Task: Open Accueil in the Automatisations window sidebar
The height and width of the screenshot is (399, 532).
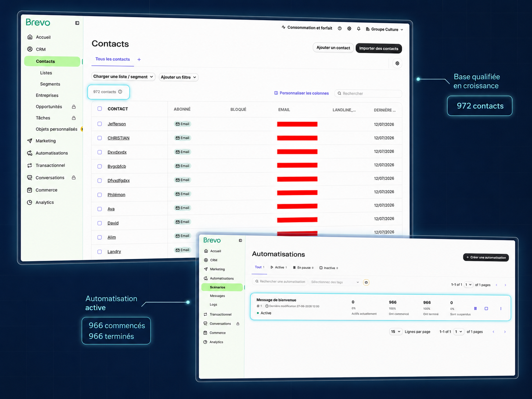Action: [212, 251]
